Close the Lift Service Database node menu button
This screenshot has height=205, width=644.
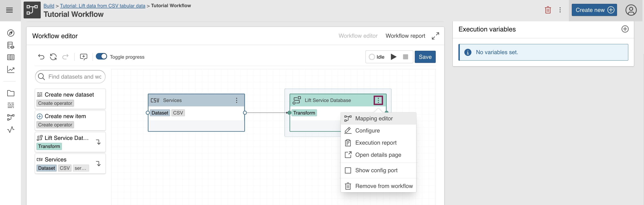click(x=378, y=100)
